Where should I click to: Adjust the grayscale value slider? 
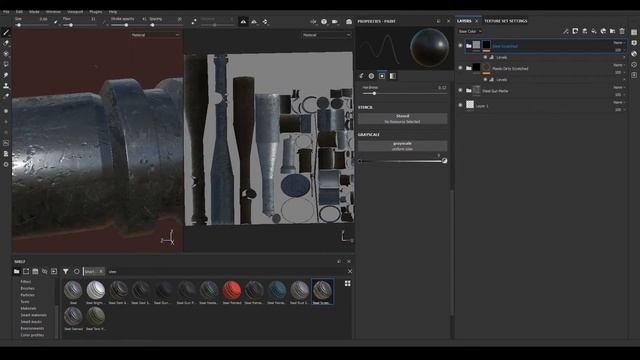click(x=402, y=161)
